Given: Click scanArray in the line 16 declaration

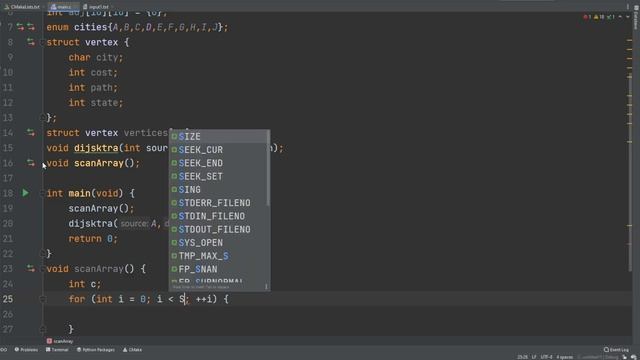Looking at the screenshot, I should tap(99, 163).
